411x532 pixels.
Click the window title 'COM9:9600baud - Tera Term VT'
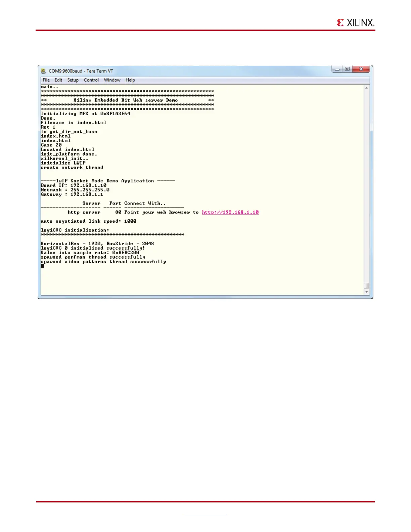tap(81, 71)
